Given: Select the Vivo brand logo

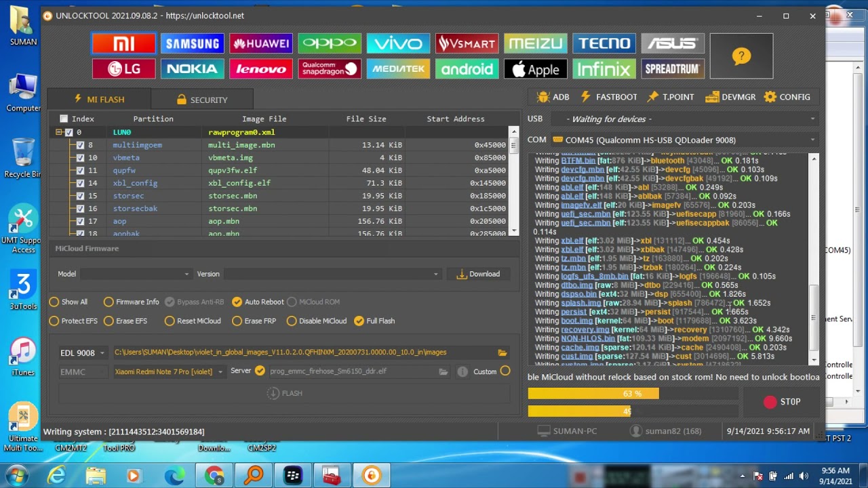Looking at the screenshot, I should point(398,44).
